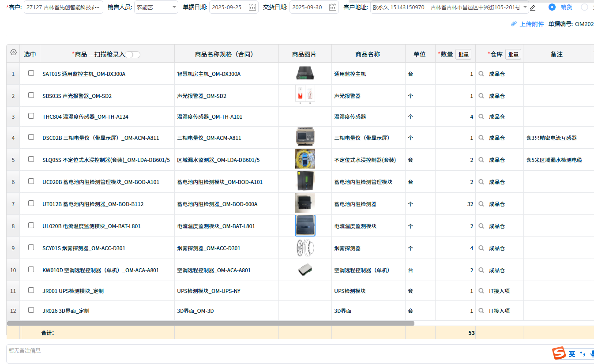
Task: Click the Sogou input method icon
Action: click(559, 353)
